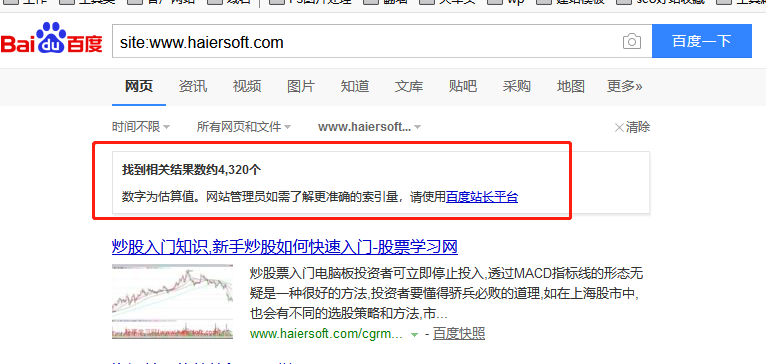The width and height of the screenshot is (766, 364).
Task: Click the 百度一下 search button
Action: click(702, 41)
